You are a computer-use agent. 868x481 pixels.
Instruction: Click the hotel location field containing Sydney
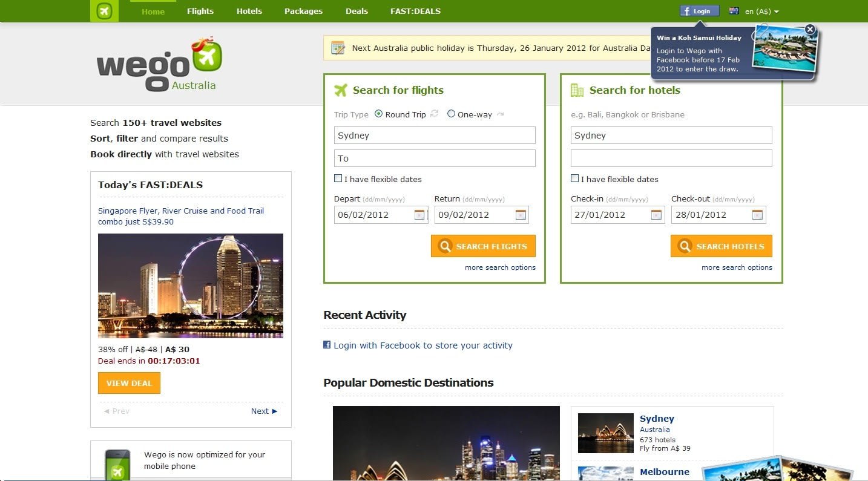[x=671, y=136]
